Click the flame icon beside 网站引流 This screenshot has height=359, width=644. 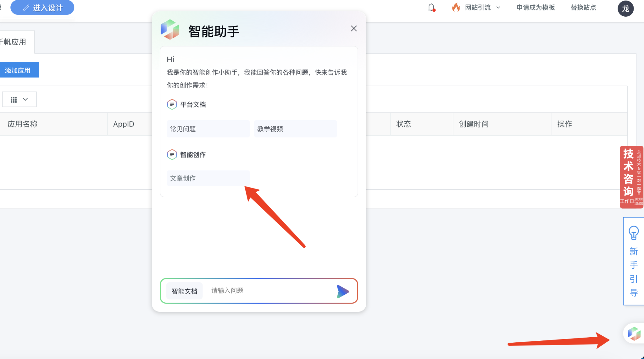[456, 8]
